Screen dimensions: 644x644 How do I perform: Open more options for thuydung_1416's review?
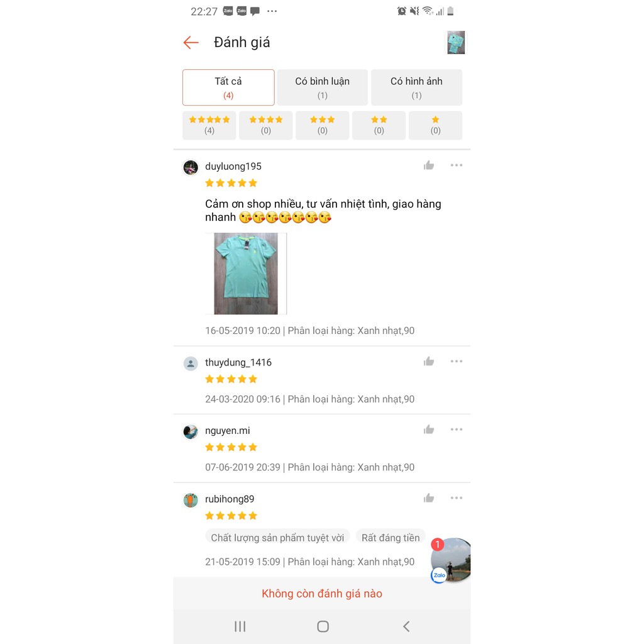457,361
